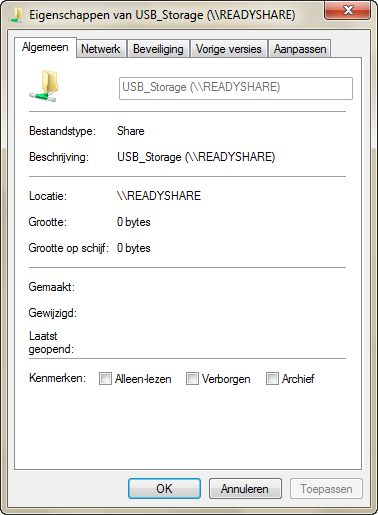The image size is (378, 515).
Task: Click the dialog title bar text
Action: [162, 15]
